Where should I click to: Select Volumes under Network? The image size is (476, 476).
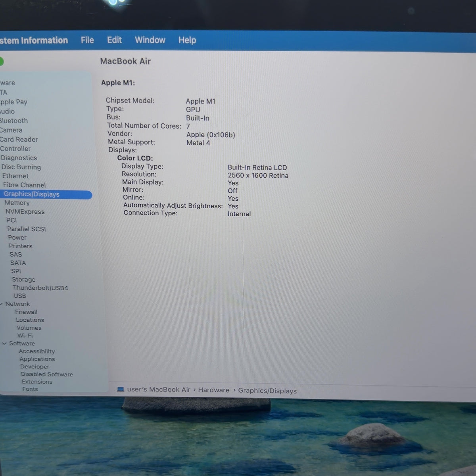29,328
